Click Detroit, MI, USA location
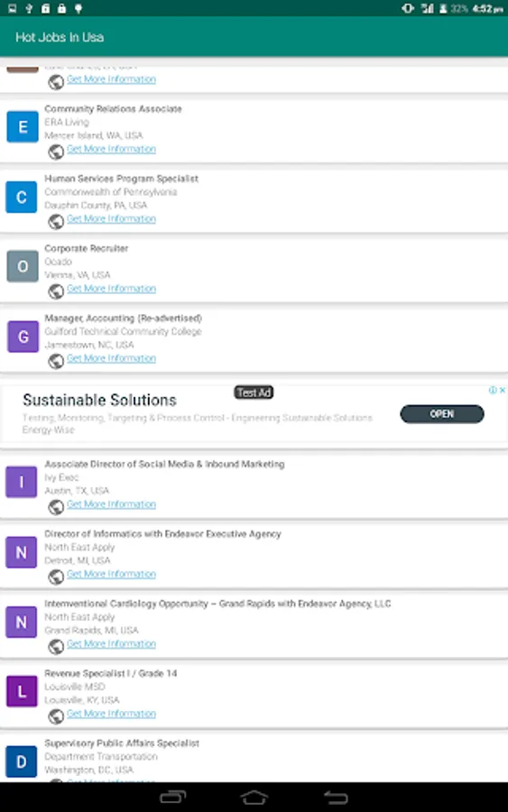The height and width of the screenshot is (812, 508). point(78,560)
